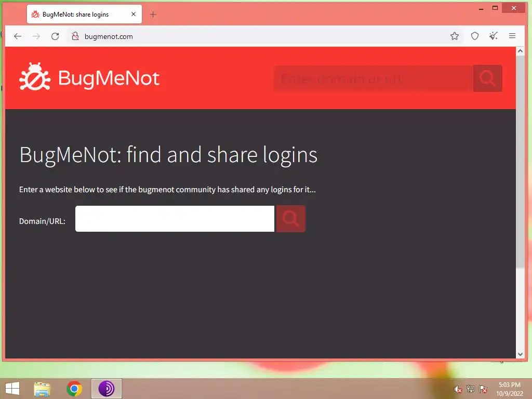Focus the Domain/URL input field

pos(175,219)
